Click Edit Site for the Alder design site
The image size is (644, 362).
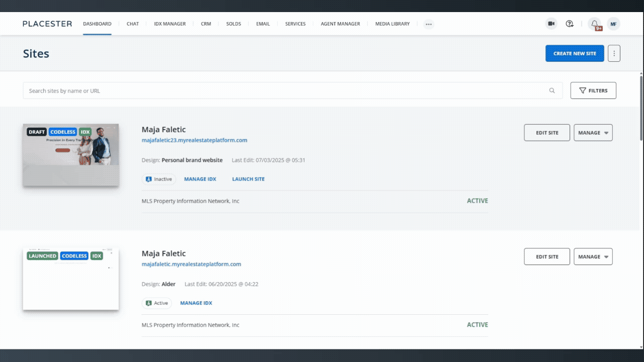(547, 256)
